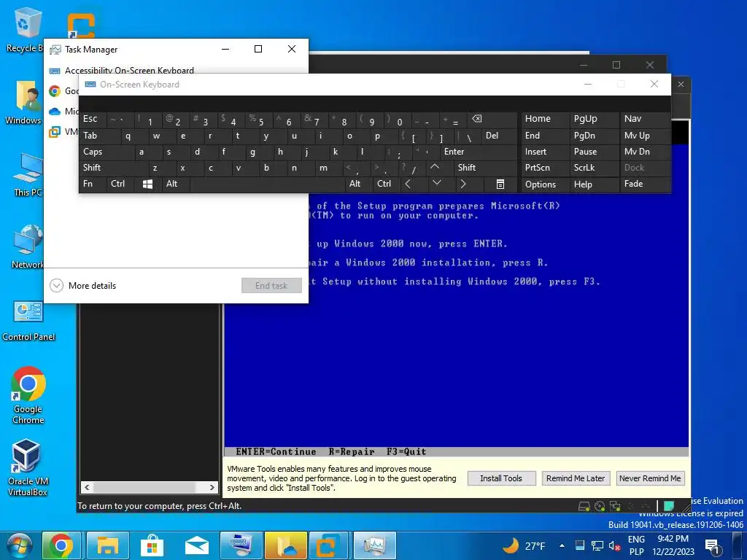
Task: Click the Del key on the on-screen keyboard
Action: [x=499, y=136]
